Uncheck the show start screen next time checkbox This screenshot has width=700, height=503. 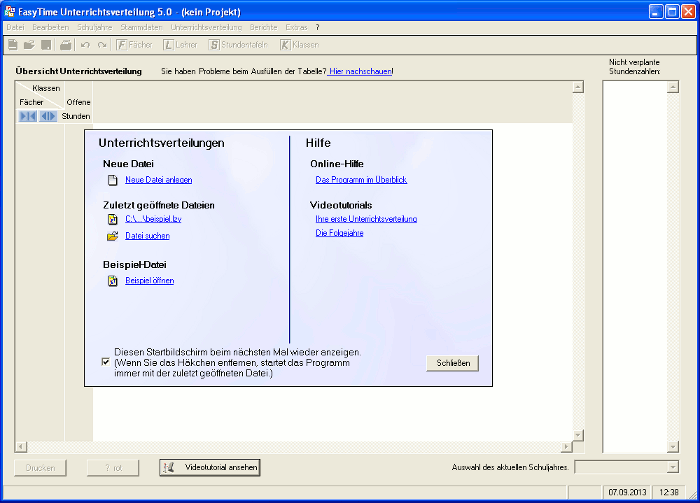coord(106,363)
